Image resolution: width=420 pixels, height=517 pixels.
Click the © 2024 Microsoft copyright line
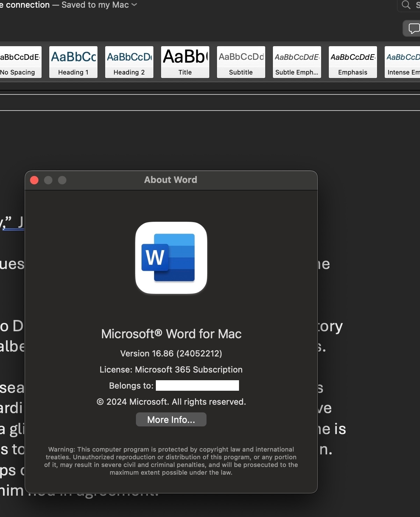[171, 402]
